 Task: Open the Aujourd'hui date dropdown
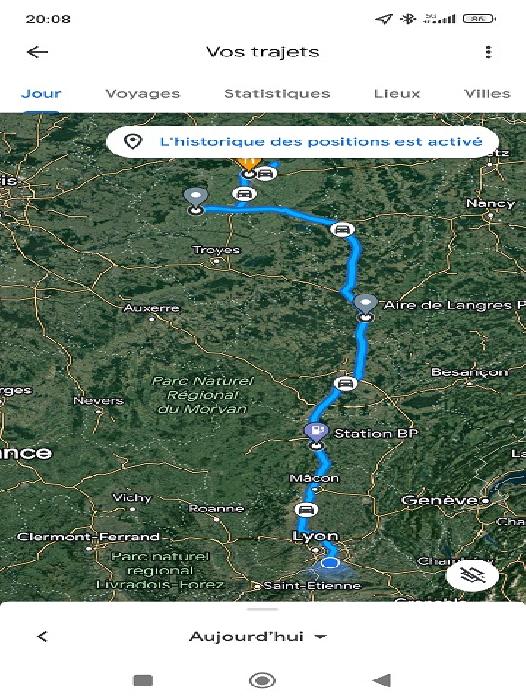point(258,637)
